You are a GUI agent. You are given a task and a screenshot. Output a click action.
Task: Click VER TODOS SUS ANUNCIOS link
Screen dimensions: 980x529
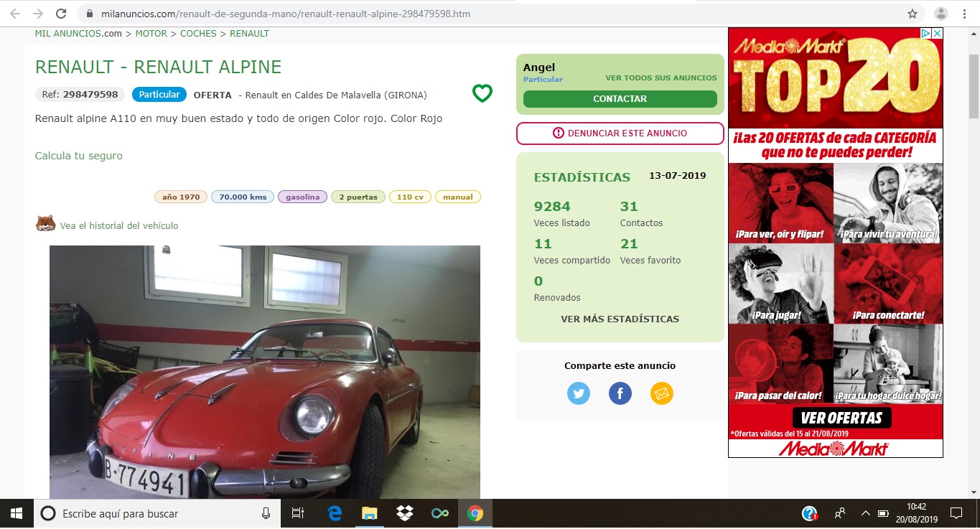[x=661, y=78]
